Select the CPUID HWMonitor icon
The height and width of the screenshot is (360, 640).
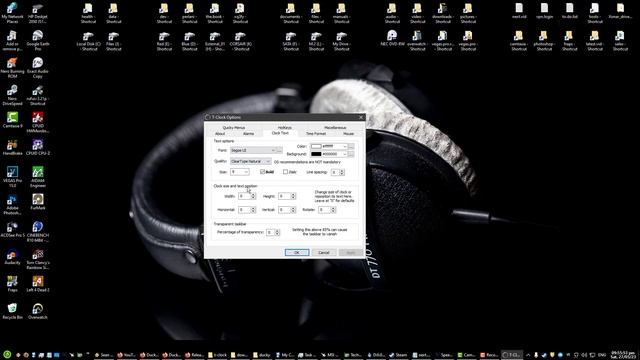tap(38, 122)
